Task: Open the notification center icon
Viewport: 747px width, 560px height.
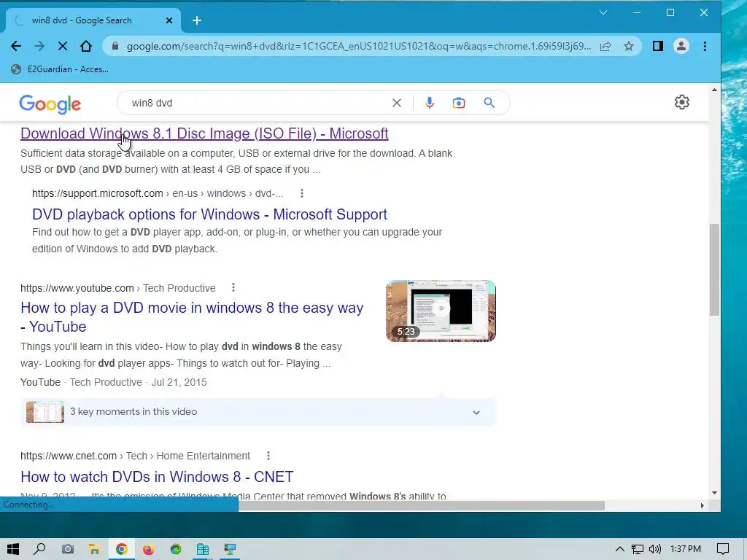Action: pos(723,549)
